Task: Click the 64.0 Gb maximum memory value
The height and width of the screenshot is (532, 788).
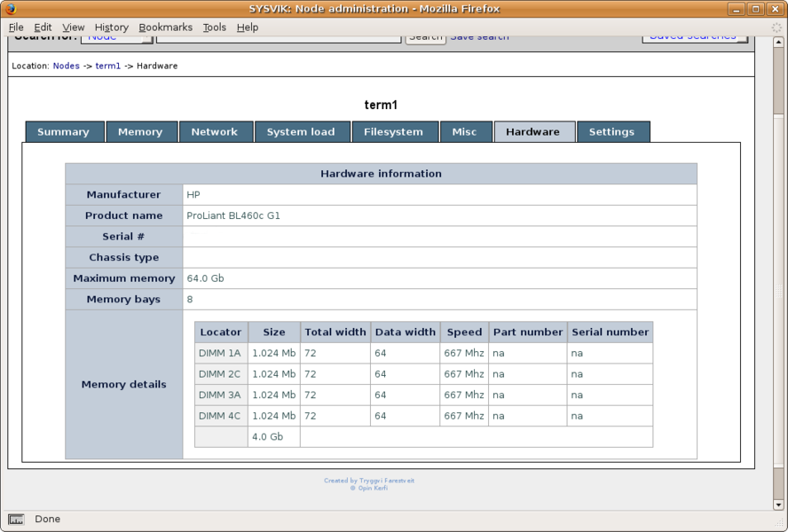Action: click(206, 278)
